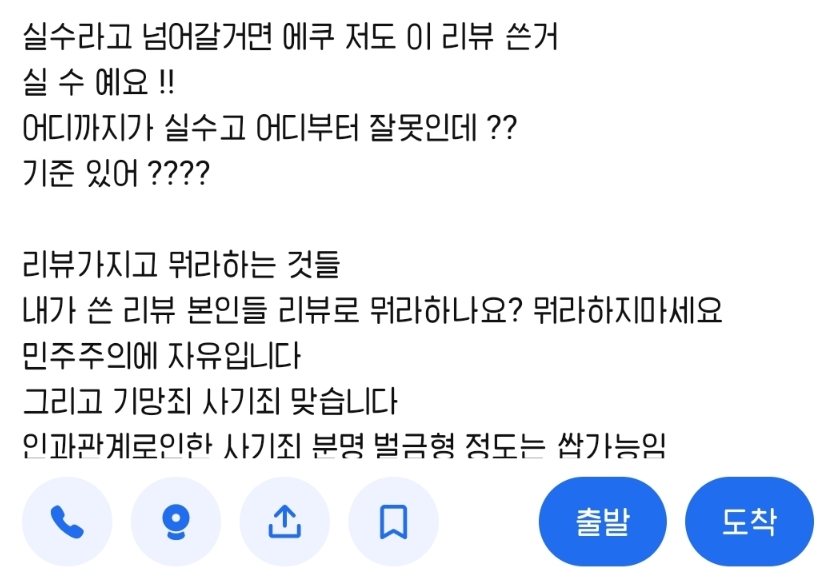The height and width of the screenshot is (583, 820).
Task: Set as destination with 도착 button
Action: [x=749, y=521]
